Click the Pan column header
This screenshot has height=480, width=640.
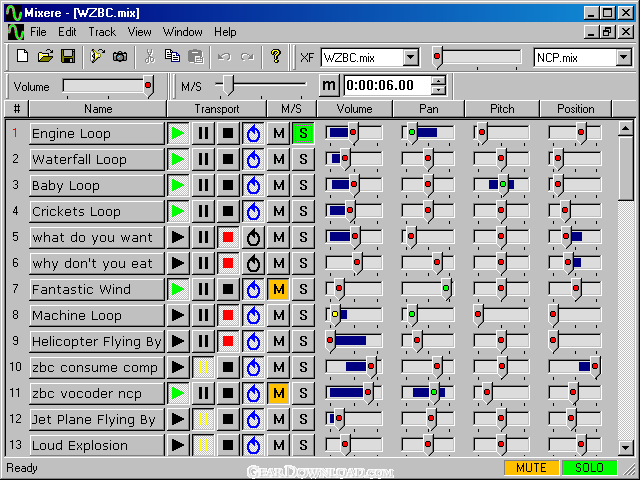[x=429, y=109]
